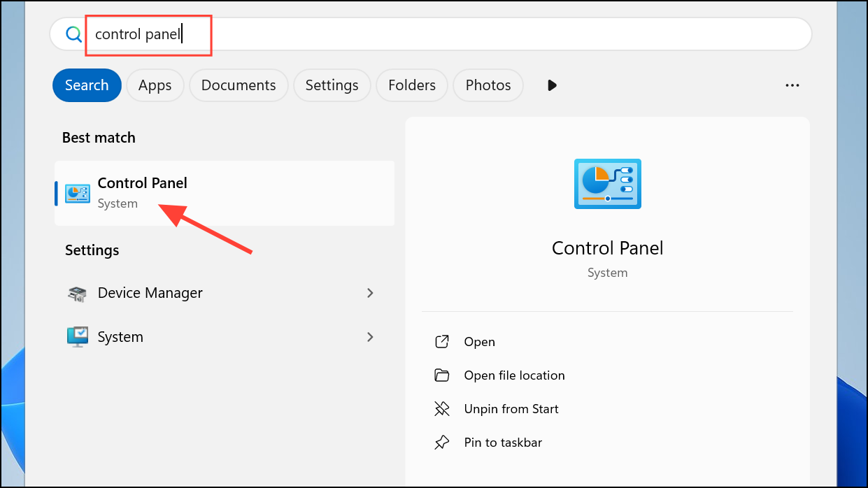Expand the Device Manager result chevron
Image resolution: width=868 pixels, height=488 pixels.
370,293
